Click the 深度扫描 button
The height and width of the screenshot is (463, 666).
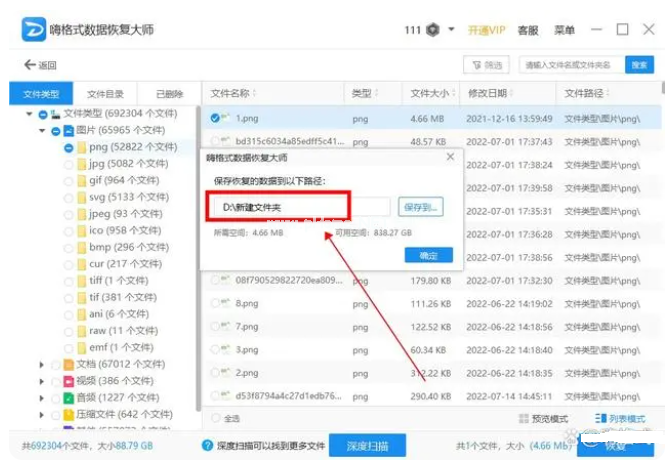point(367,446)
